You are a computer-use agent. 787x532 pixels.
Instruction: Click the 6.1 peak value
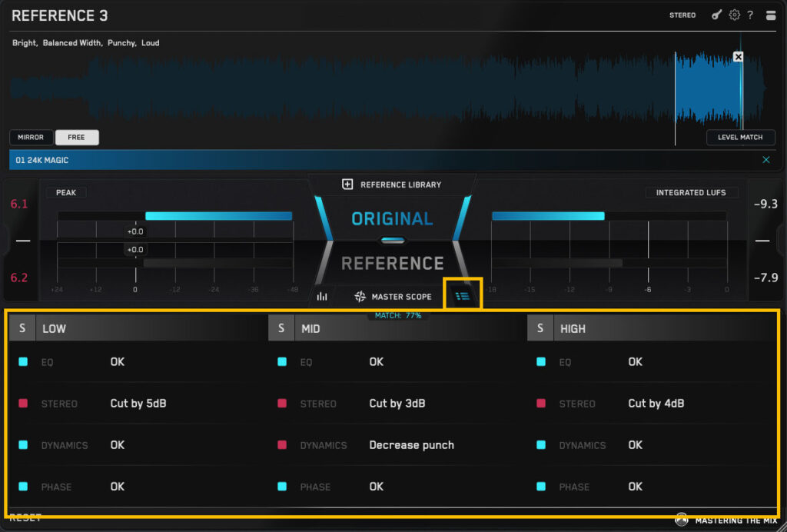[19, 204]
